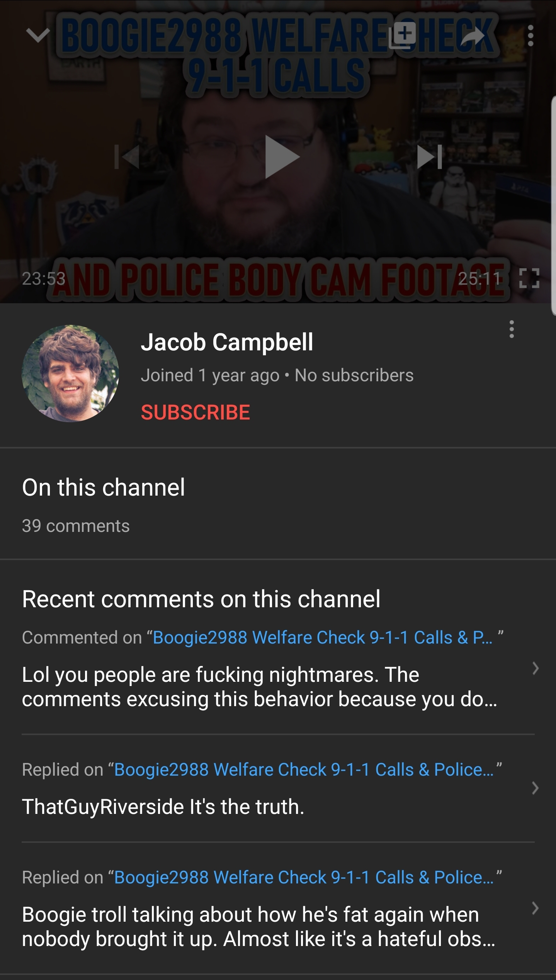Open video link above ThatGuyRiverside reply

[x=304, y=769]
